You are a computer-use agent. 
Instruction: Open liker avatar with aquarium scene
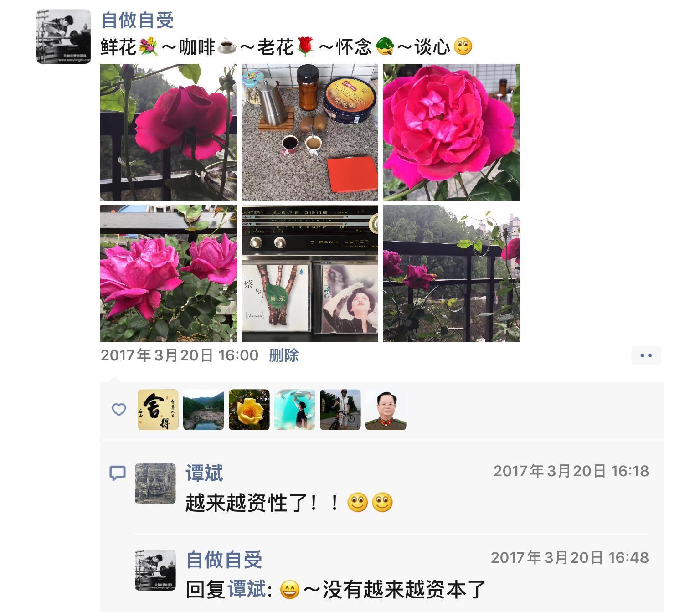coord(295,410)
